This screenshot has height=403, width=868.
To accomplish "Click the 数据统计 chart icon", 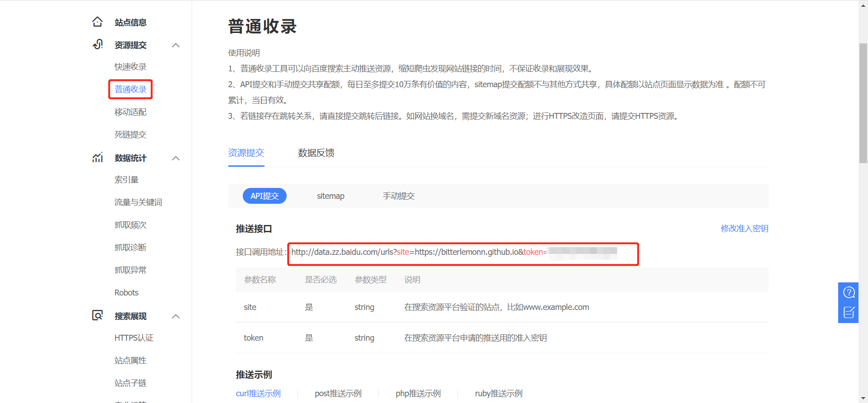I will click(x=98, y=157).
